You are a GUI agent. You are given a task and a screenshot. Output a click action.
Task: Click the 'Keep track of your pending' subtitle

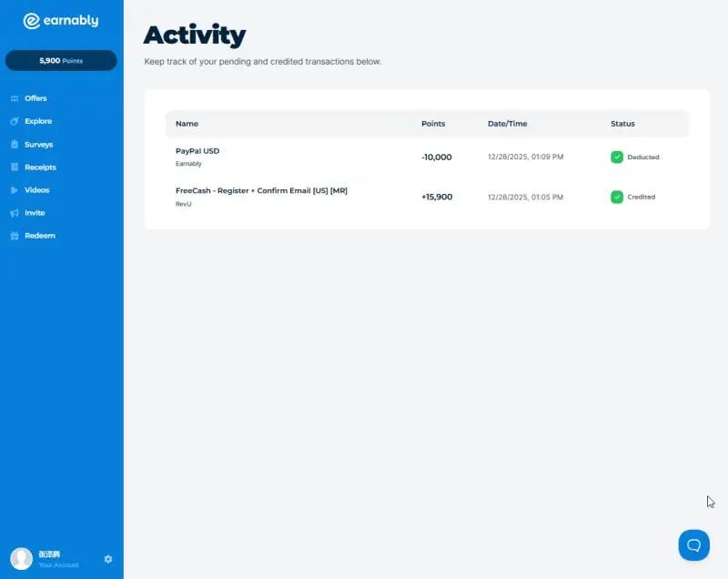point(263,61)
